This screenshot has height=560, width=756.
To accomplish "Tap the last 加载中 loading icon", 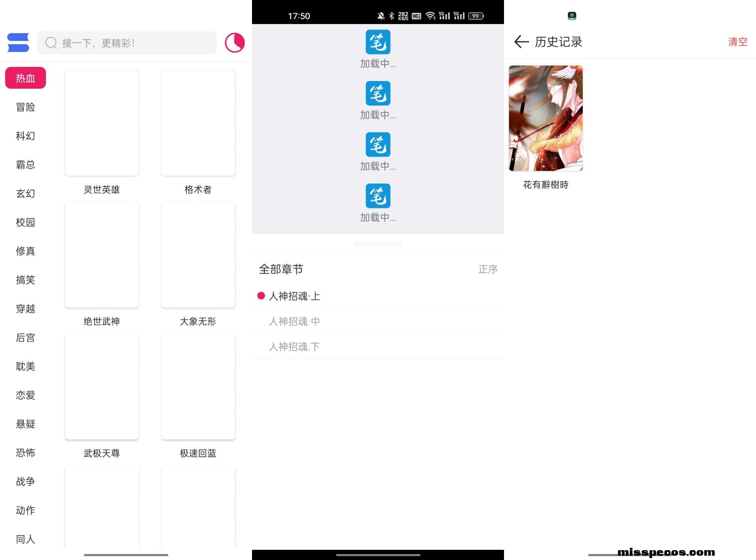I will [378, 196].
